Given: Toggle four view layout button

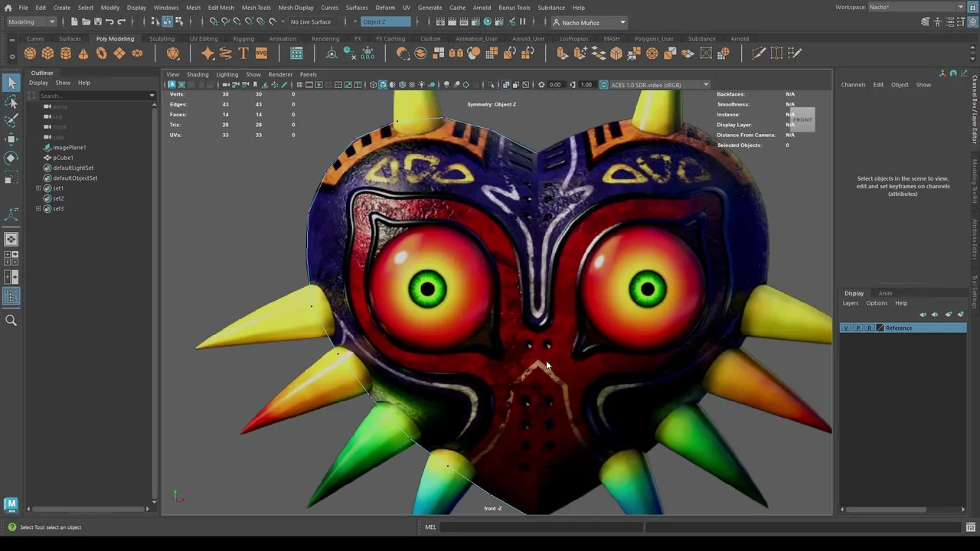Looking at the screenshot, I should point(11,259).
